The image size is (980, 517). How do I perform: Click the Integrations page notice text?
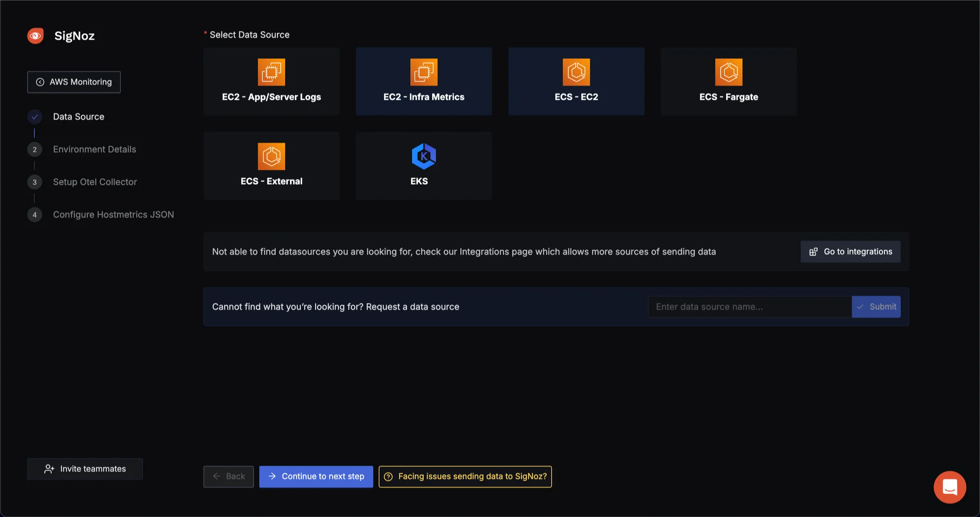[464, 252]
